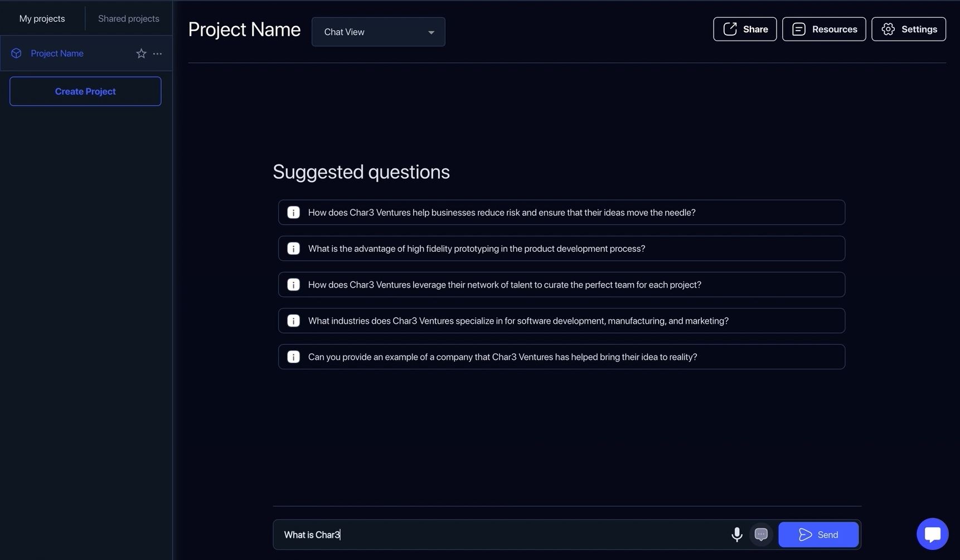The width and height of the screenshot is (960, 560).
Task: Open project Settings
Action: [909, 29]
